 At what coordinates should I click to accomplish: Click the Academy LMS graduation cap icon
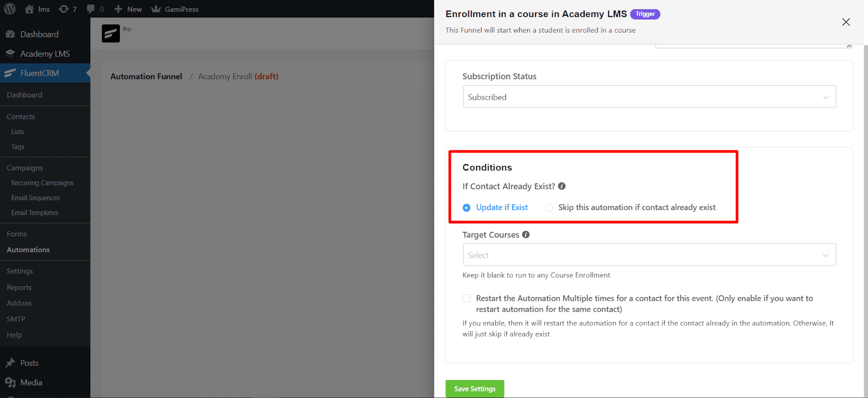coord(10,54)
